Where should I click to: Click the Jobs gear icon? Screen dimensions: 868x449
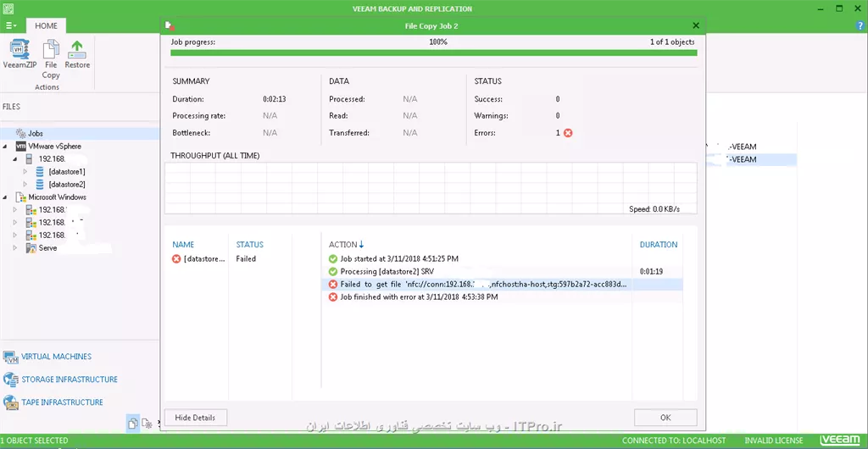click(20, 133)
